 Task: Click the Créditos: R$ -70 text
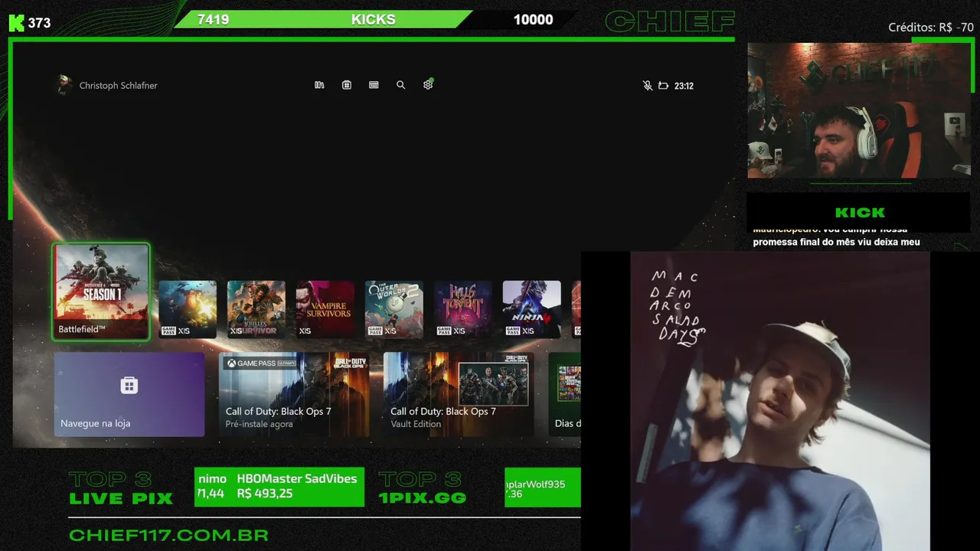point(931,28)
